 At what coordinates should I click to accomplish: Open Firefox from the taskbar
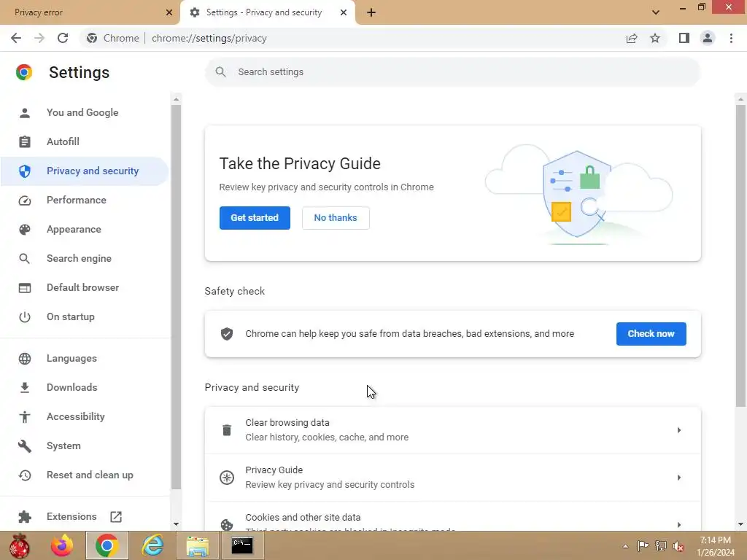click(x=62, y=545)
